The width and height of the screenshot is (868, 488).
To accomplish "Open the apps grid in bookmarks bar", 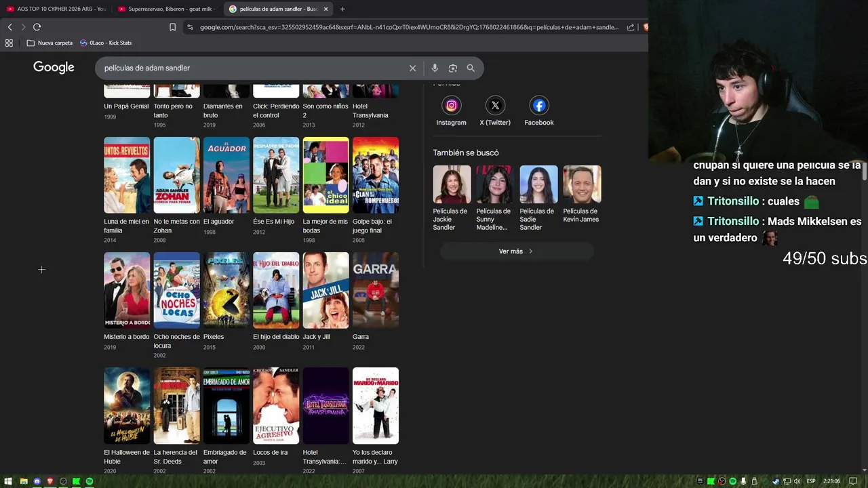I will click(x=9, y=43).
